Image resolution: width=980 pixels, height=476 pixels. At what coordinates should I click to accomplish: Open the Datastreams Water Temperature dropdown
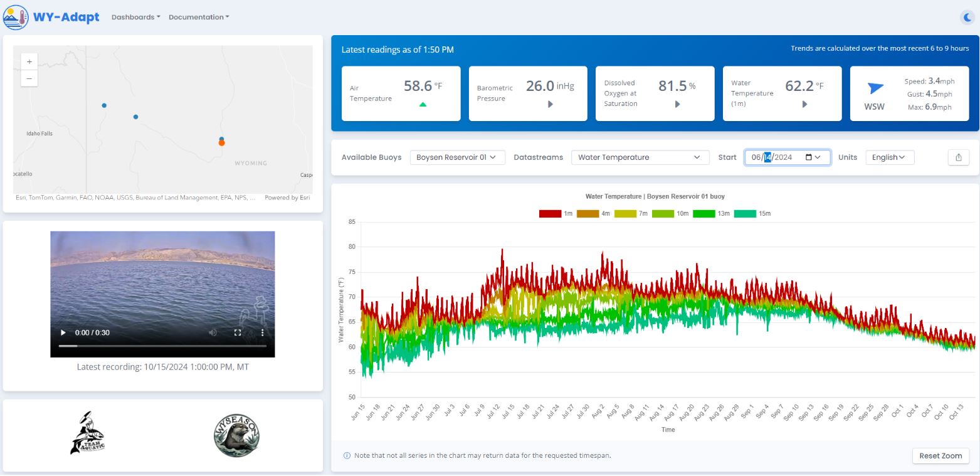[640, 157]
